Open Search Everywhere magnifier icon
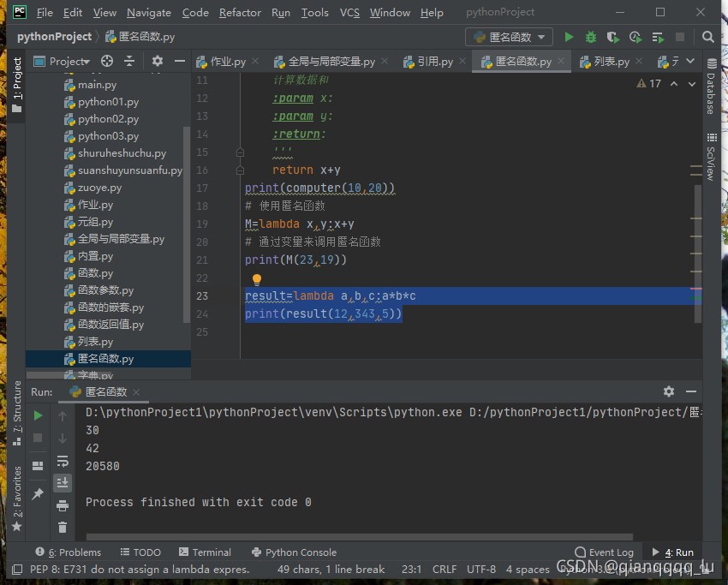The width and height of the screenshot is (728, 585). tap(708, 37)
